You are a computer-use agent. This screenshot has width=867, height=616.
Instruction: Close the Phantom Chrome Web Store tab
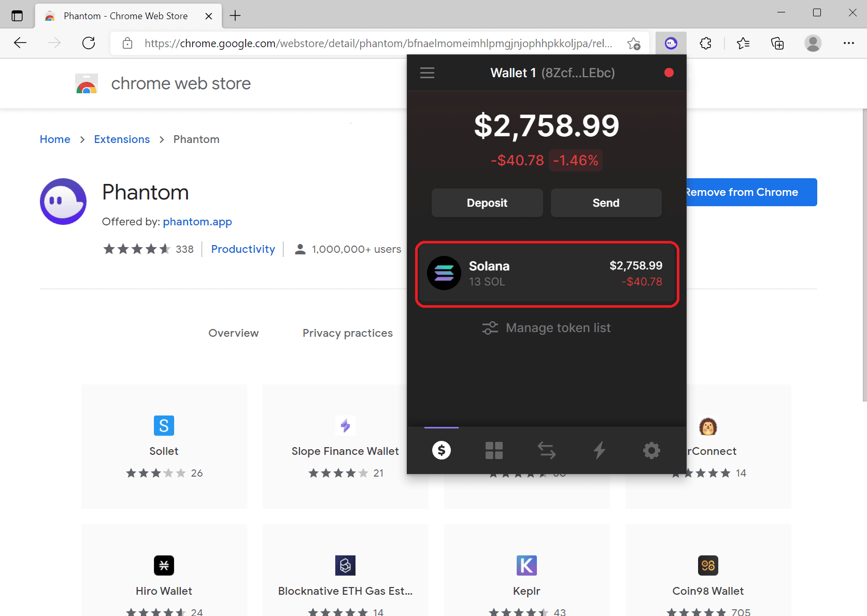pos(209,16)
